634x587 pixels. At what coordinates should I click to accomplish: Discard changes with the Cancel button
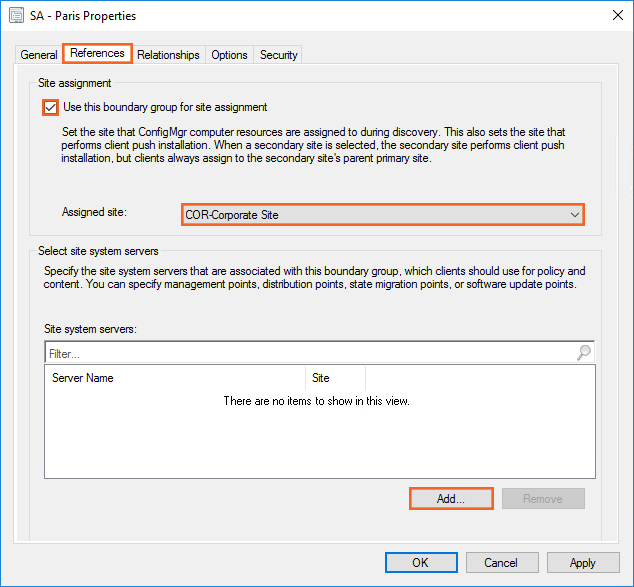(x=501, y=562)
